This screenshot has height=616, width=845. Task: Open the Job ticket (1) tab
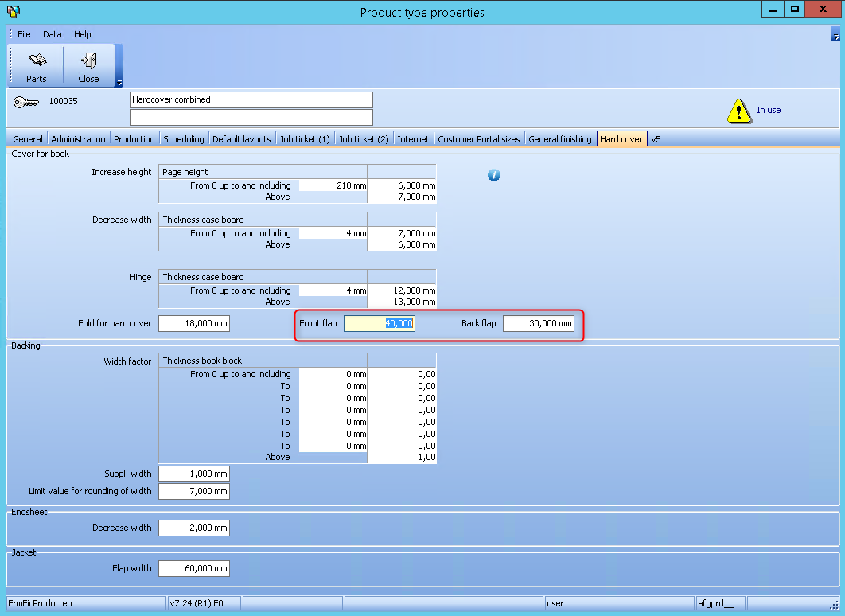305,139
